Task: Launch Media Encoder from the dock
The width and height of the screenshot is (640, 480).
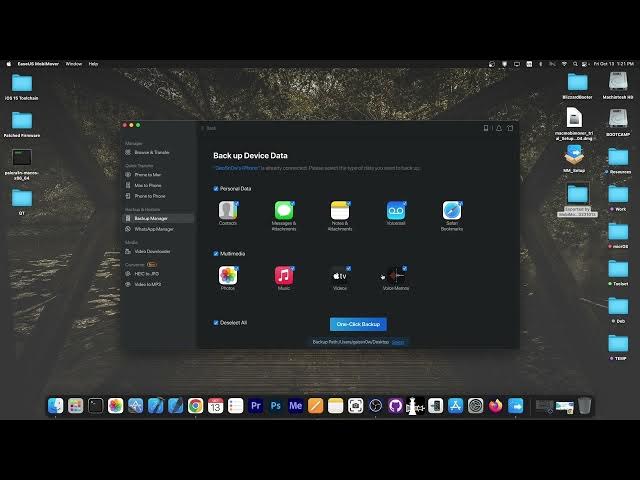Action: click(296, 406)
